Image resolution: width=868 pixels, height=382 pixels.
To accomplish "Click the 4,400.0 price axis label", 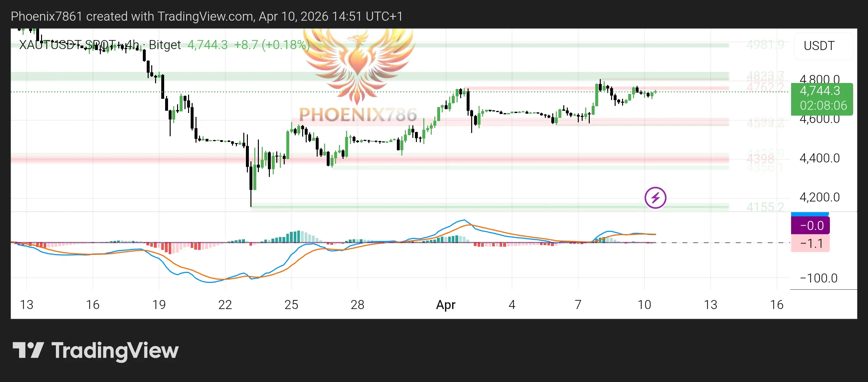I will tap(819, 158).
